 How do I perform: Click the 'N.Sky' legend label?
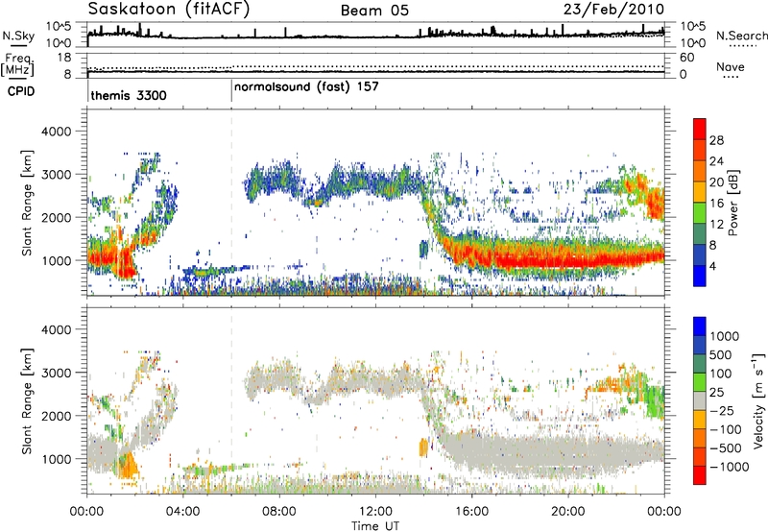click(18, 36)
